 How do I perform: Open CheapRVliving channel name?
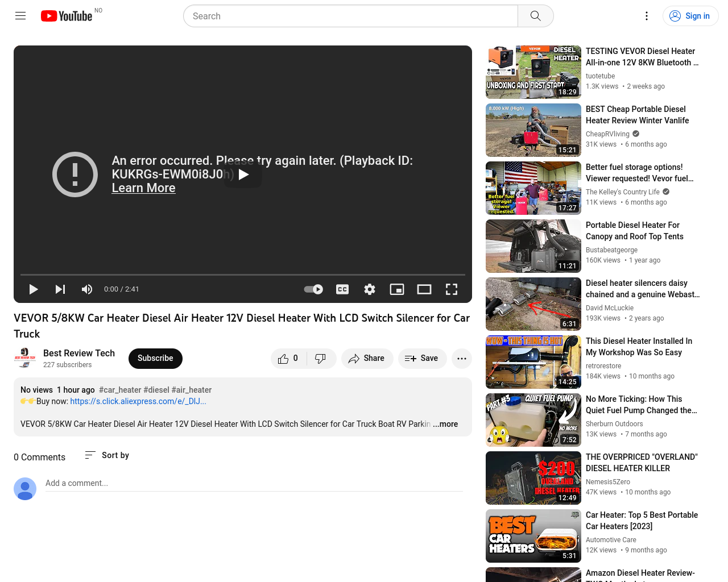[x=607, y=134]
